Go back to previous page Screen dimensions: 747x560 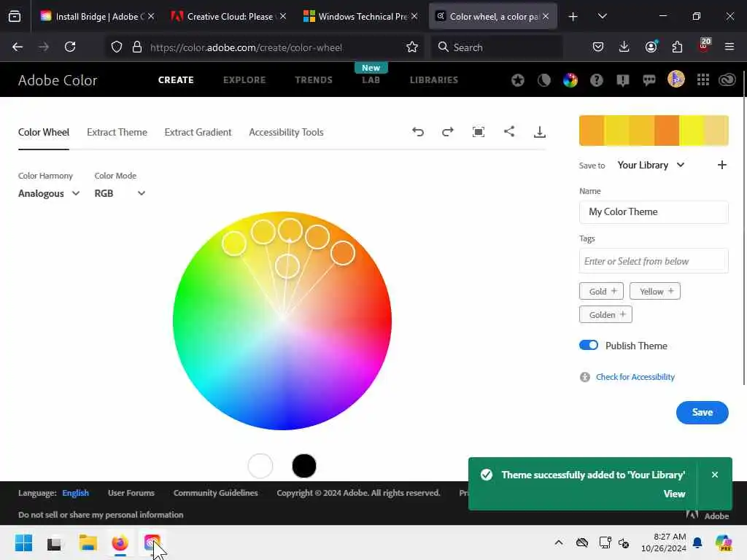(18, 47)
